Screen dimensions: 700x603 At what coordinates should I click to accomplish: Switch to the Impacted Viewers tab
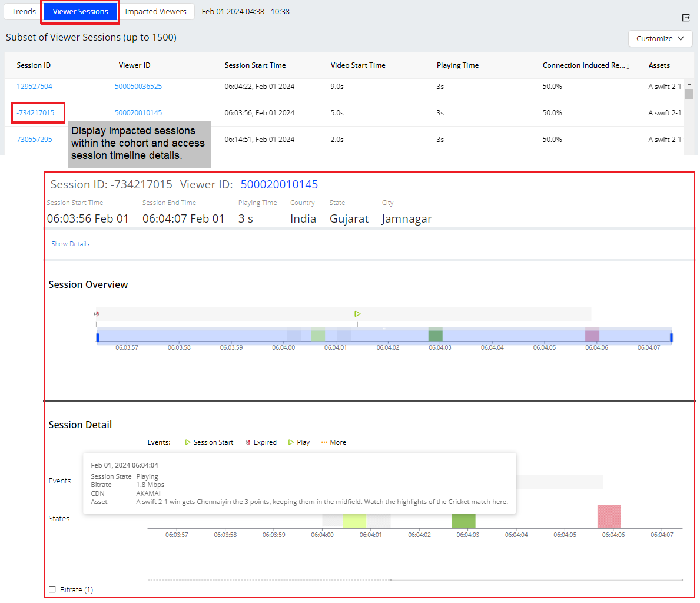point(155,12)
